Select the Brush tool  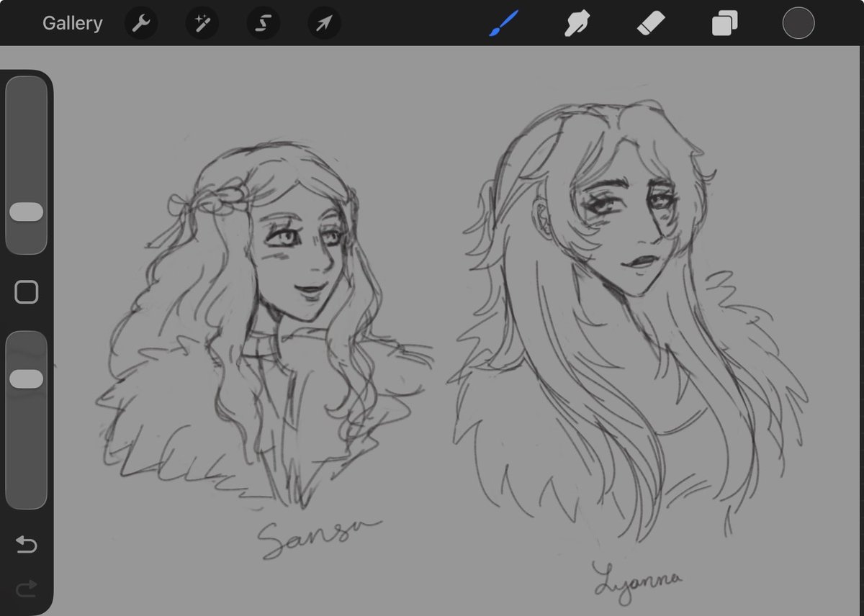[x=503, y=24]
